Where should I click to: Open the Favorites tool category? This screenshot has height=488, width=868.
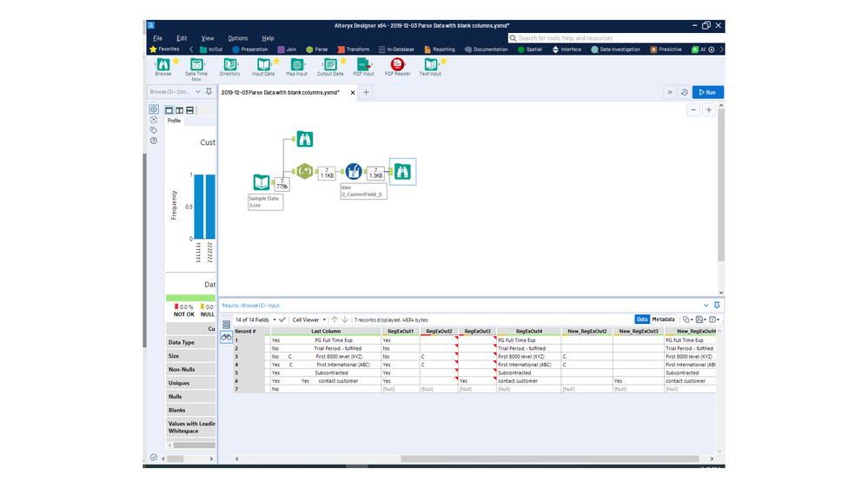tap(164, 49)
